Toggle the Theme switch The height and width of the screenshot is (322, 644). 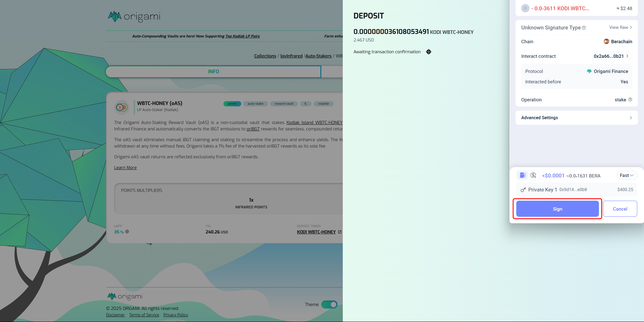[329, 305]
